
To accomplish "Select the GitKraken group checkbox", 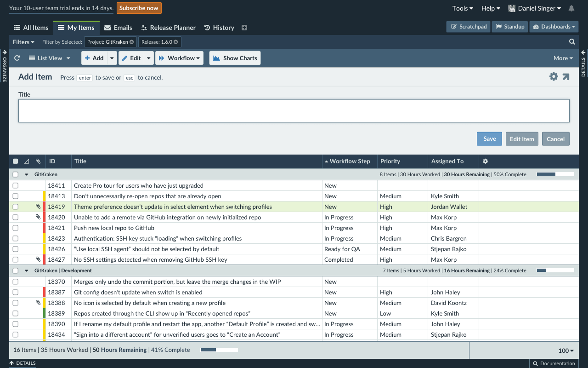I will tap(16, 174).
